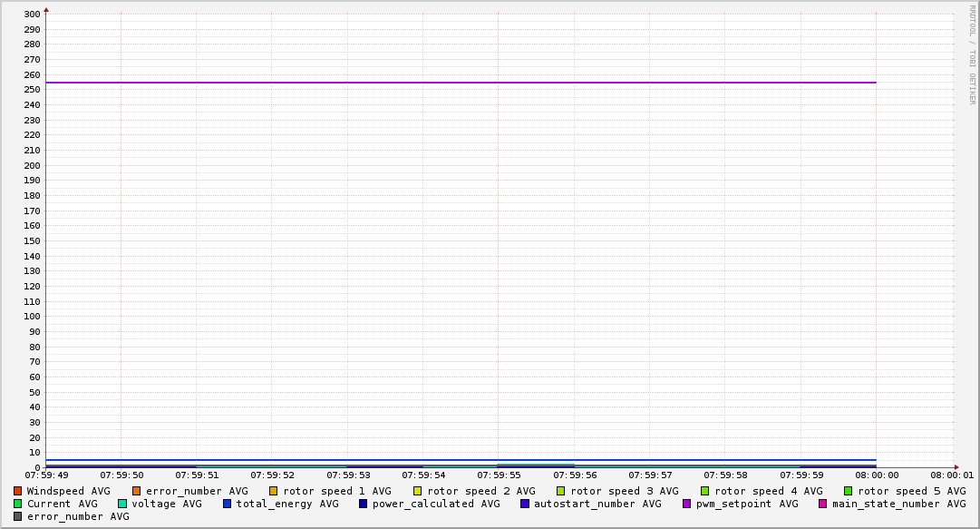Viewport: 980px width, 529px height.
Task: Click the 08:00:00 time axis label
Action: pyautogui.click(x=876, y=475)
